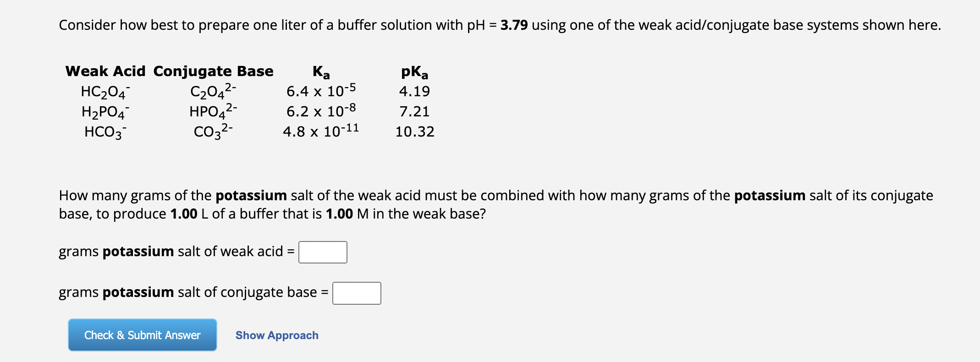Click the Ka value 6.2 x 10-8

pos(320,111)
